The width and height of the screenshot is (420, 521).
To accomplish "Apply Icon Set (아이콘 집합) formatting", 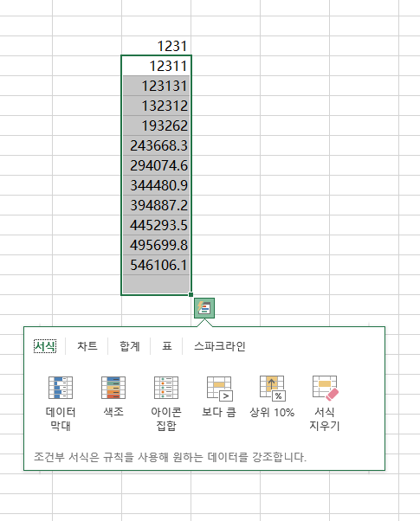I will pos(166,403).
